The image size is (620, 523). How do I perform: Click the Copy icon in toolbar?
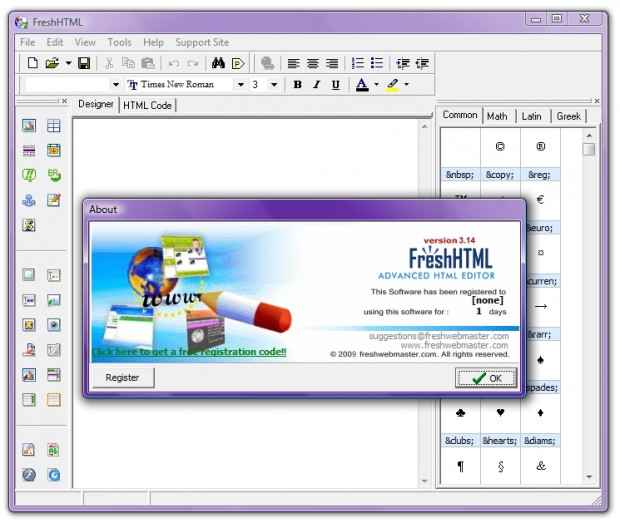coord(128,63)
